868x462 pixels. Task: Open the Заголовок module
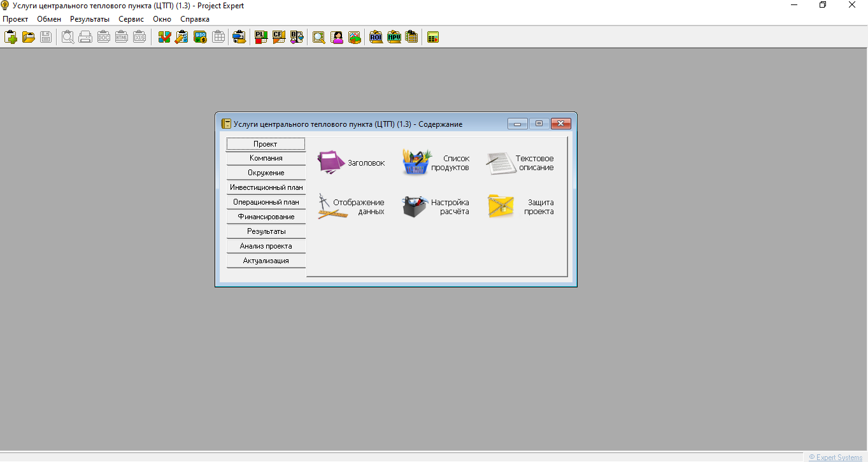click(x=351, y=163)
